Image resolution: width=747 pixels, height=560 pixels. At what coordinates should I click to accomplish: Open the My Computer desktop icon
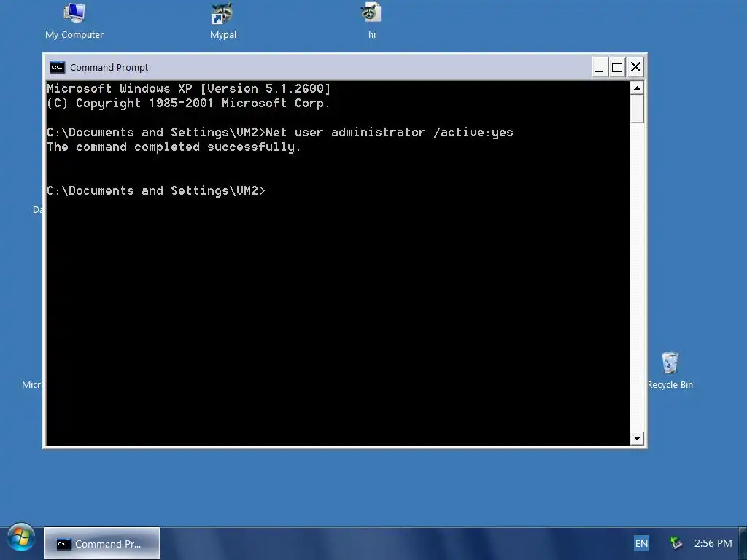coord(74,21)
